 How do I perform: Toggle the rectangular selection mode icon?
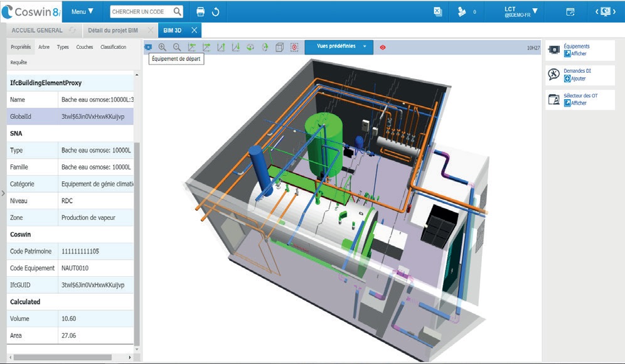[x=293, y=46]
